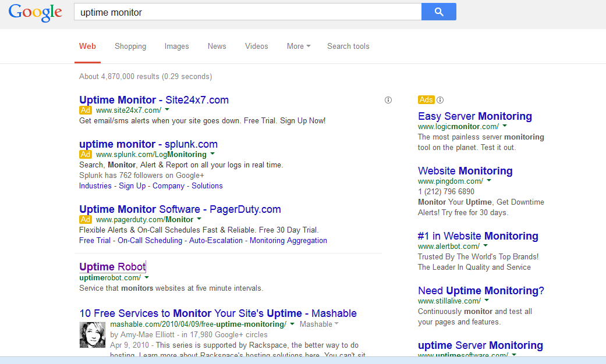This screenshot has height=364, width=606.
Task: Open 'uptime monitor - splunk.com' ad link
Action: pos(148,144)
